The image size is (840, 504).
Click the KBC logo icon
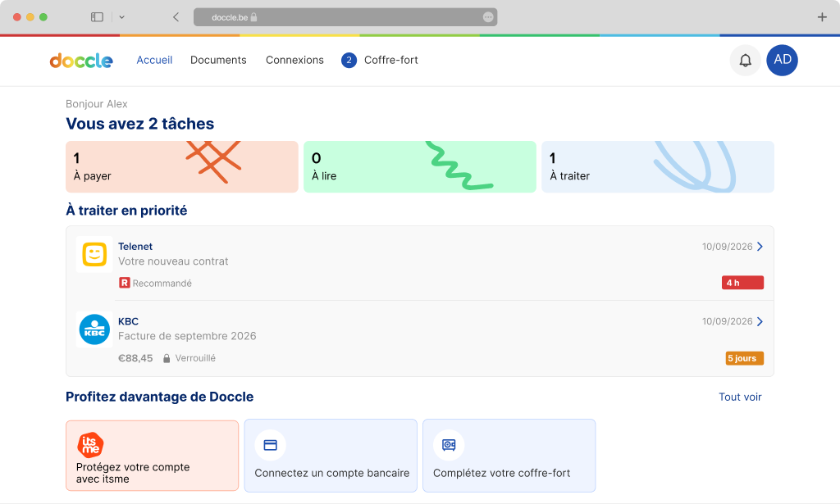tap(94, 329)
